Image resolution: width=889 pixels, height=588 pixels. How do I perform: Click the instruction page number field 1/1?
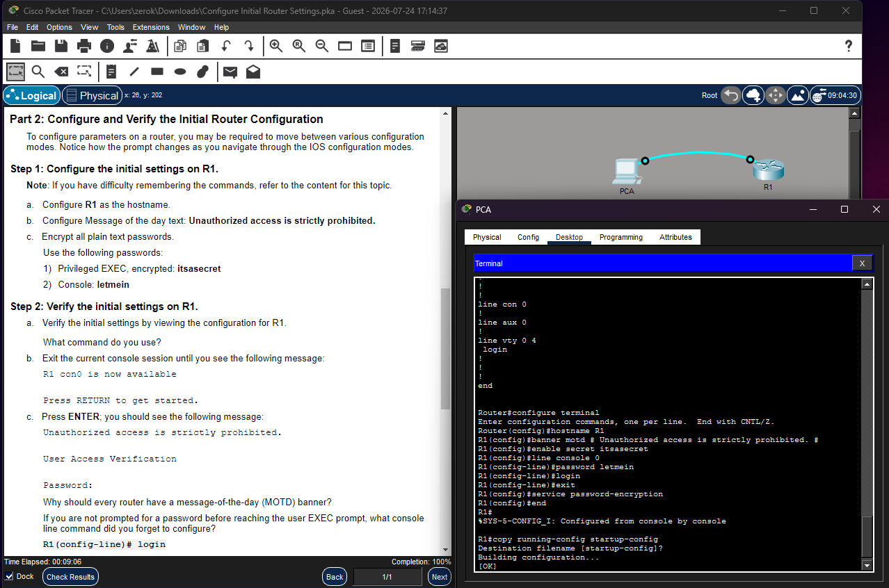(387, 577)
